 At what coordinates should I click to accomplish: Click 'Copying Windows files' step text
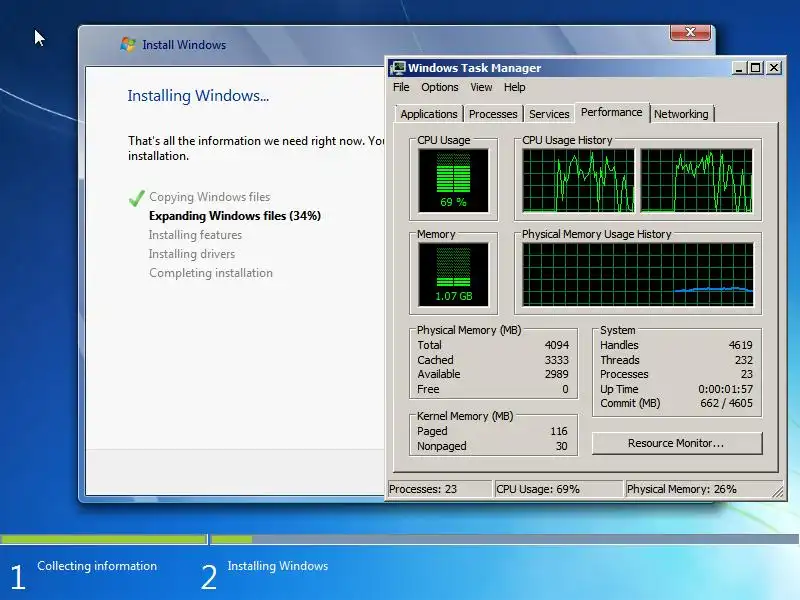(x=210, y=197)
